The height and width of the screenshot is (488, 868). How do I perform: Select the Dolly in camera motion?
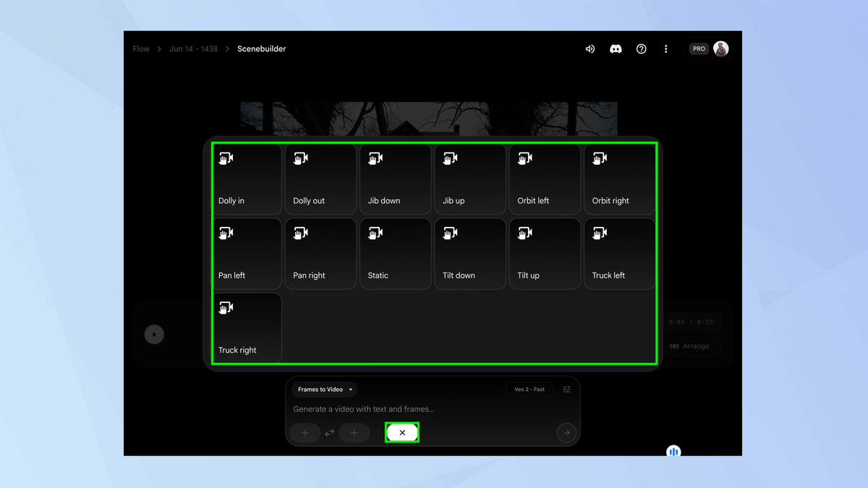(247, 179)
